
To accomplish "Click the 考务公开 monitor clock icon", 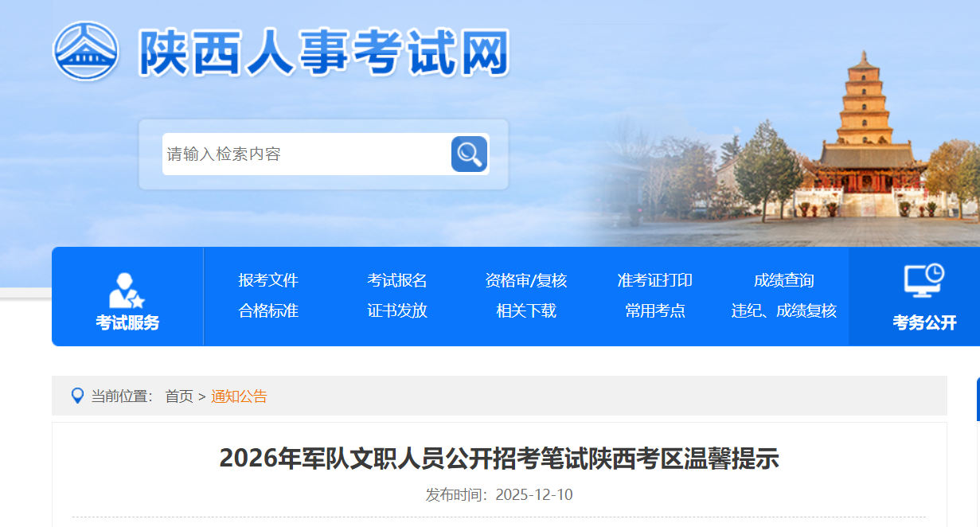I will click(923, 281).
